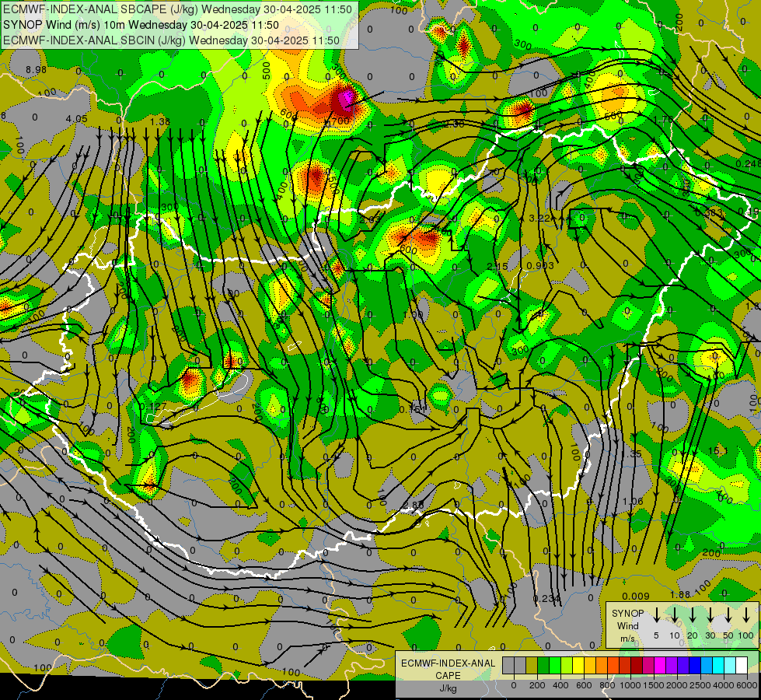
Task: Click the 8.98 value on the map
Action: pyautogui.click(x=36, y=70)
